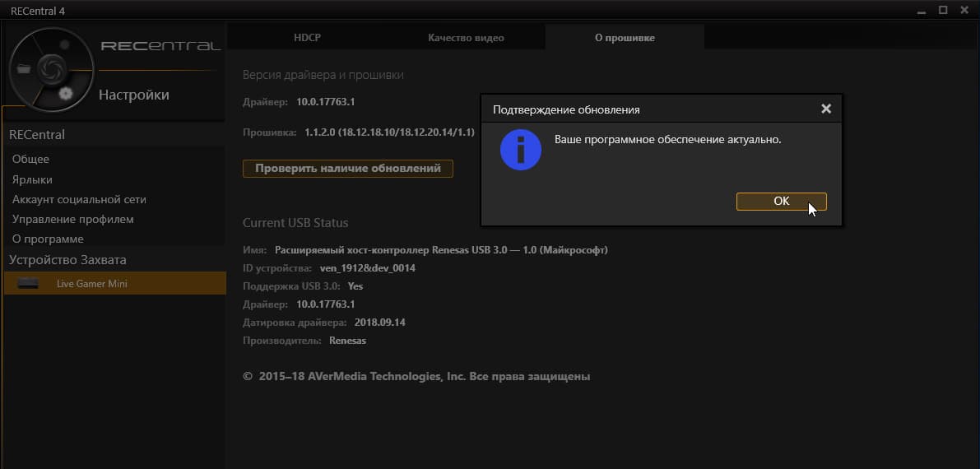
Task: Open the folder icon in the RECentral wheel
Action: (24, 69)
